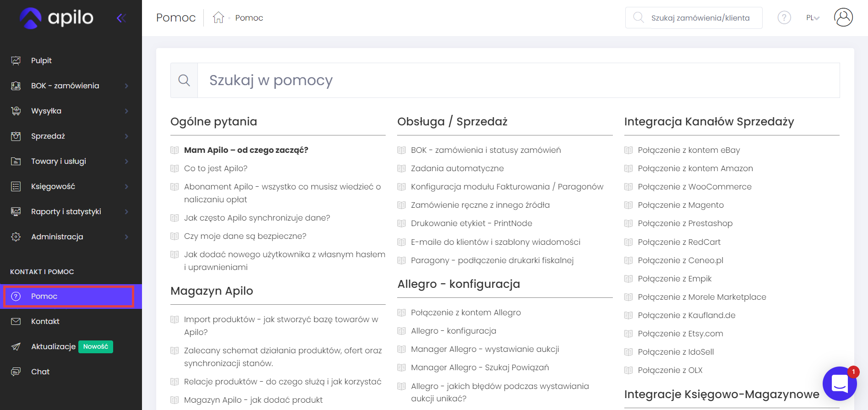Expand the Księgowość submenu

coord(126,187)
